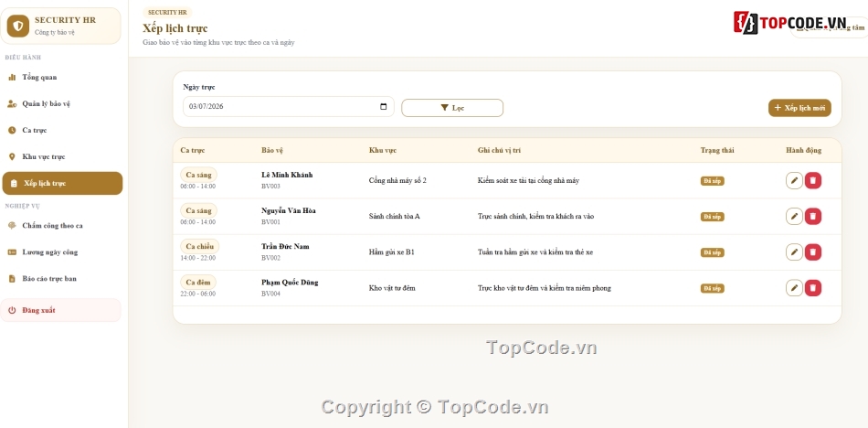
Task: Click the Ca sáng badge for Nguyễn Văn Hòa
Action: 199,210
